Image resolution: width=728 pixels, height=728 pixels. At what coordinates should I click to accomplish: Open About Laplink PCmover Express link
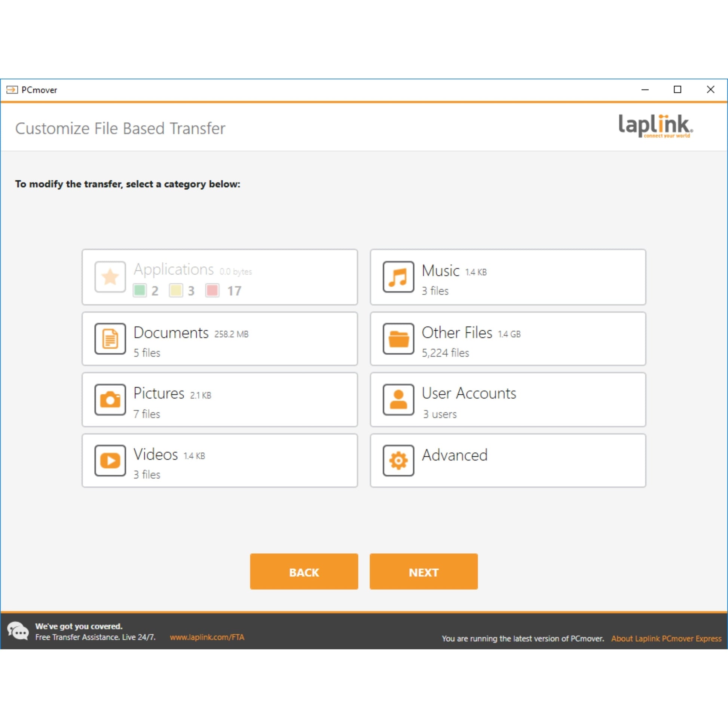pyautogui.click(x=666, y=638)
